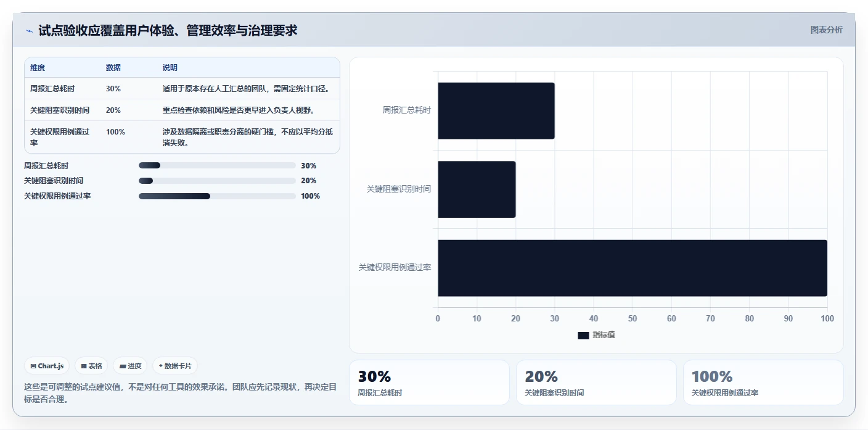This screenshot has height=430, width=868.
Task: Click the 关键权限用例通过率 bar in the chart
Action: click(633, 268)
